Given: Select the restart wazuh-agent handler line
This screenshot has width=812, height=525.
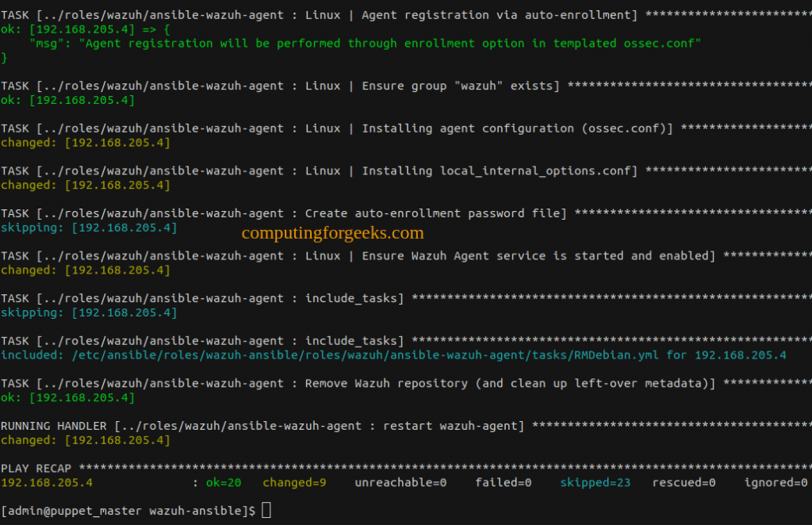Looking at the screenshot, I should point(262,426).
